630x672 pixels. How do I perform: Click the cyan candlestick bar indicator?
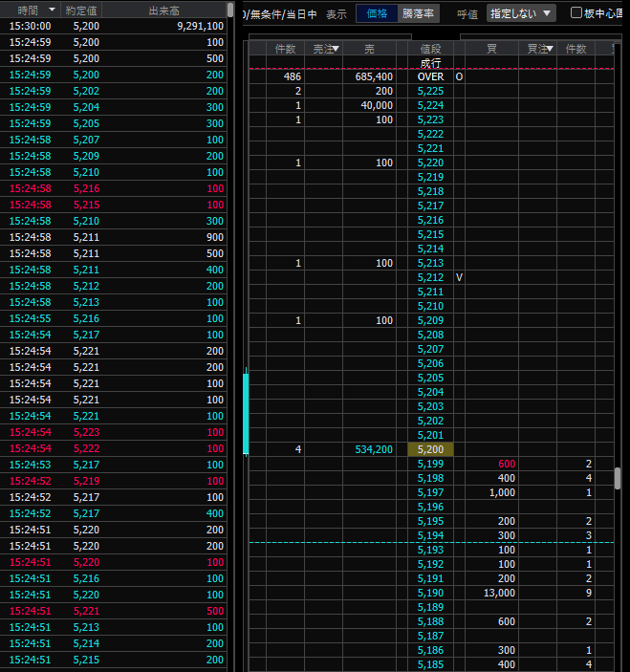246,412
